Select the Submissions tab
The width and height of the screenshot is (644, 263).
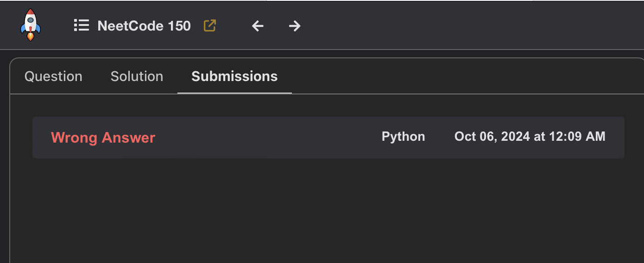click(x=234, y=76)
